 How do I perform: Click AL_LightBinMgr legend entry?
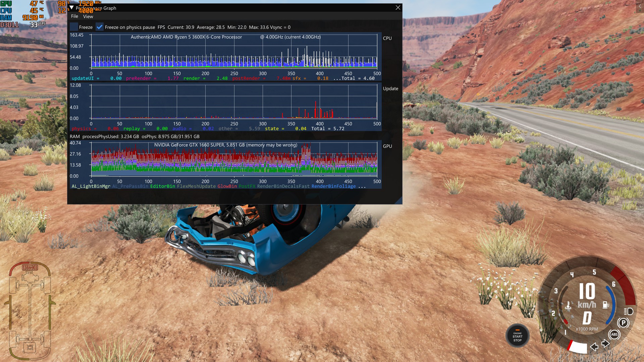tap(91, 186)
